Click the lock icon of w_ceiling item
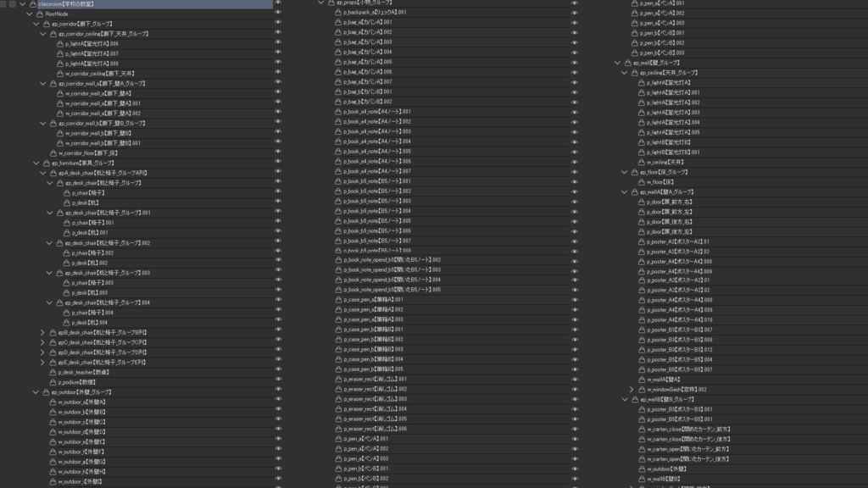 (x=642, y=162)
